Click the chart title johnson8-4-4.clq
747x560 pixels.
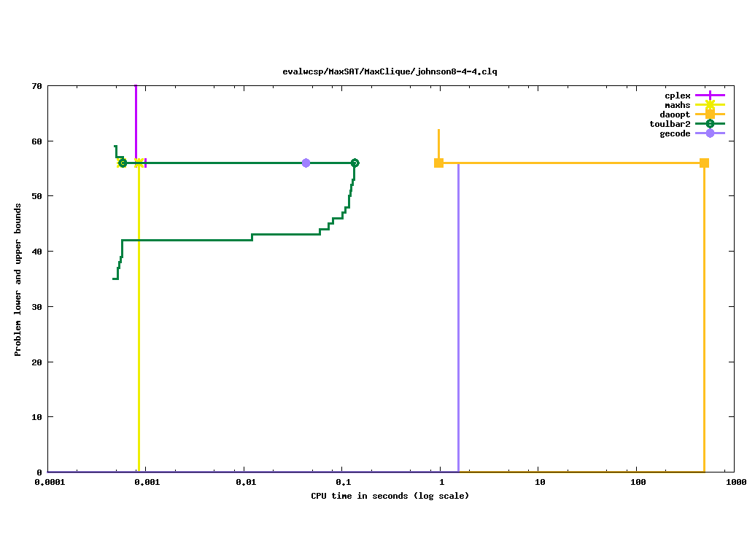[390, 71]
